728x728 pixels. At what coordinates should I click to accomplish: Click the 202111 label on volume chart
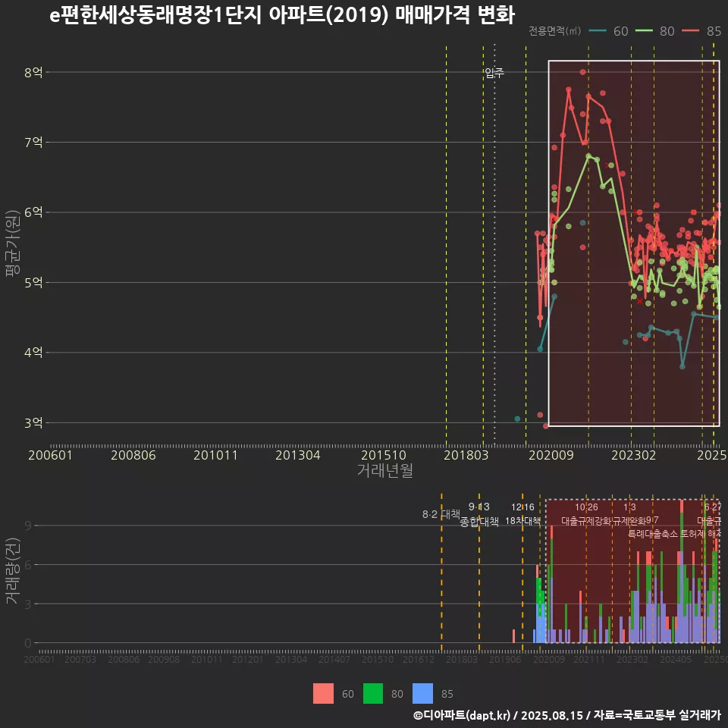coord(589,659)
